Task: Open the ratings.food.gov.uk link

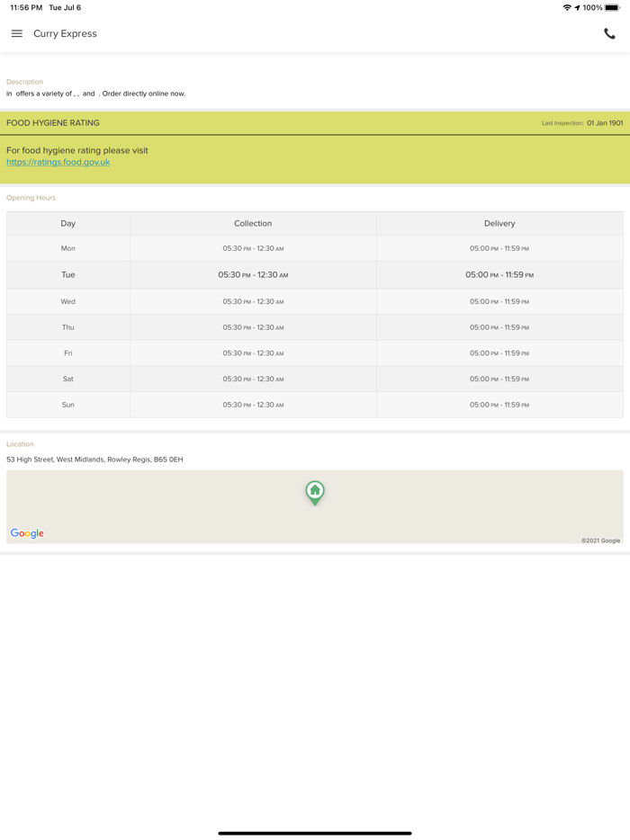Action: 58,162
